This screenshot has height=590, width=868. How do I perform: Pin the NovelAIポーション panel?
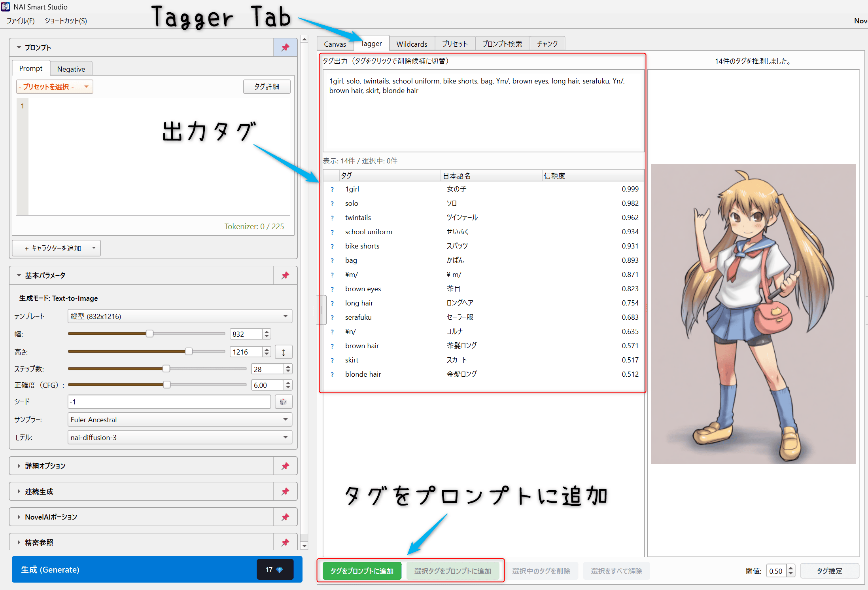pyautogui.click(x=285, y=517)
